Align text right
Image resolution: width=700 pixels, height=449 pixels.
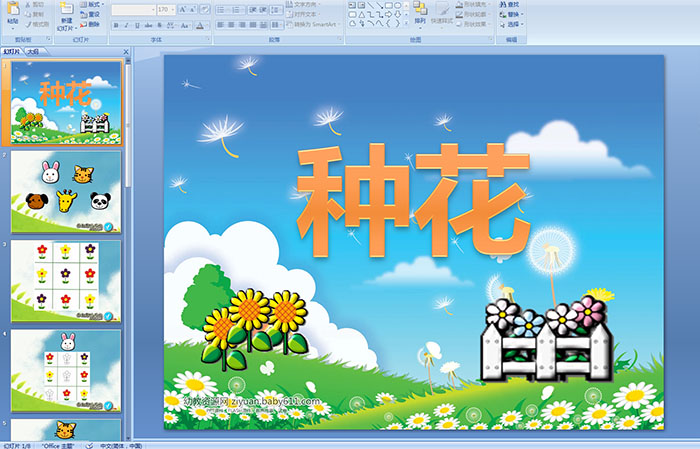click(242, 25)
